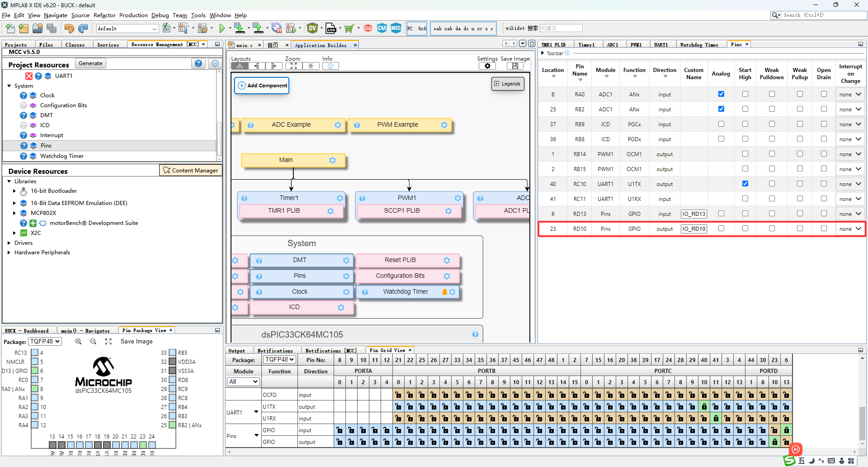
Task: Zoom in on Pin Package View
Action: point(78,342)
